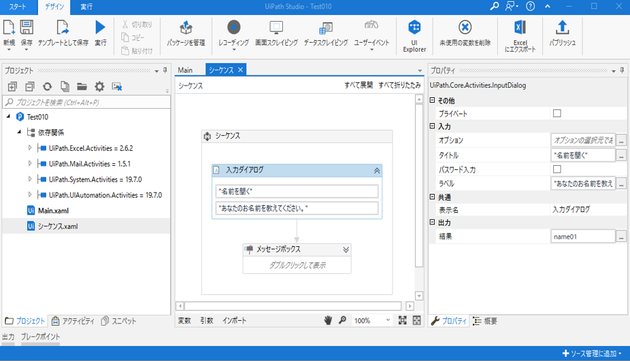Open project settings gear icon
Image resolution: width=630 pixels, height=361 pixels.
(100, 86)
